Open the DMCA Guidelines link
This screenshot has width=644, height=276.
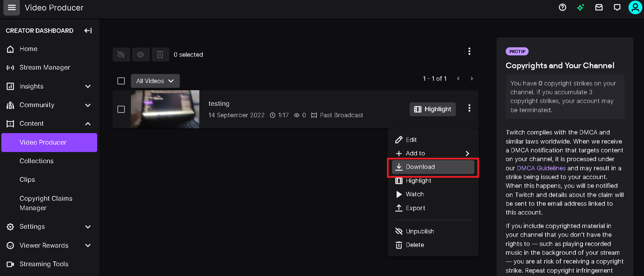coord(541,168)
